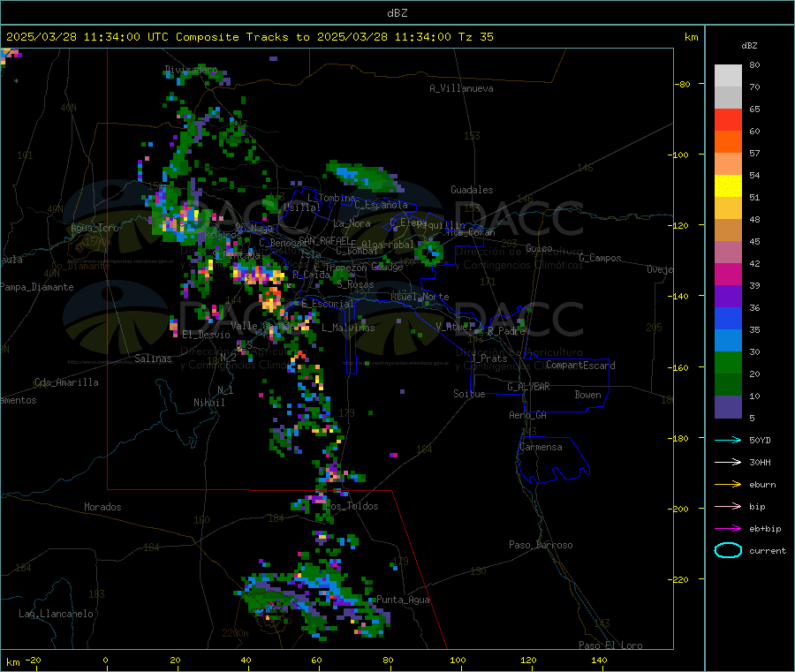Click the 'Nihuil' map label
This screenshot has height=672, width=795.
[208, 403]
